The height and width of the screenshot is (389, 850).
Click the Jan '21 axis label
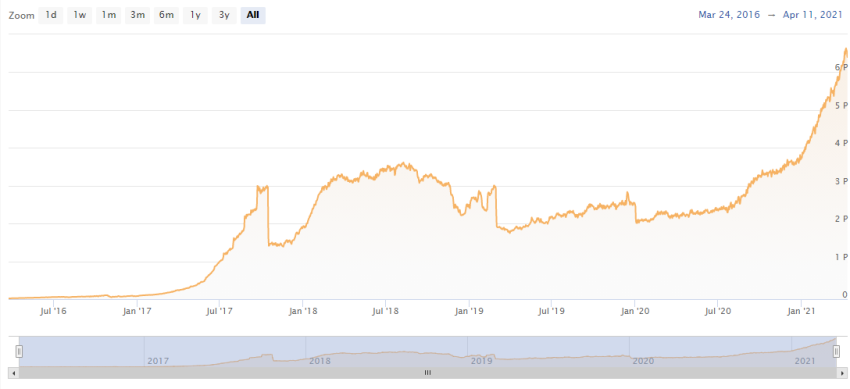[801, 311]
